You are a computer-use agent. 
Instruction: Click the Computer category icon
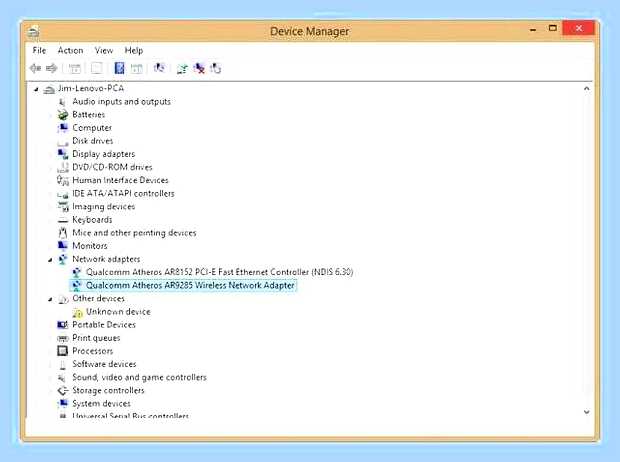click(62, 128)
